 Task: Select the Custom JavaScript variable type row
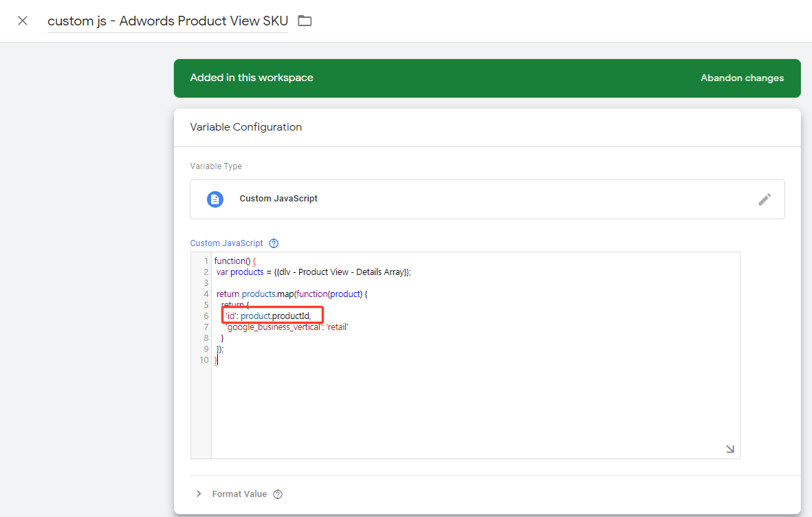coord(487,199)
